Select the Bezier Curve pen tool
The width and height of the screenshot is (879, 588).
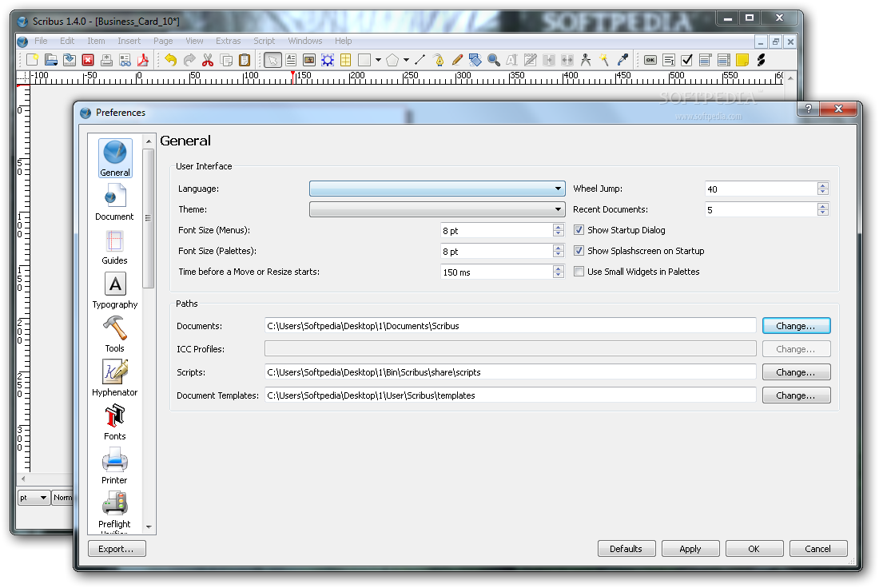(x=439, y=60)
